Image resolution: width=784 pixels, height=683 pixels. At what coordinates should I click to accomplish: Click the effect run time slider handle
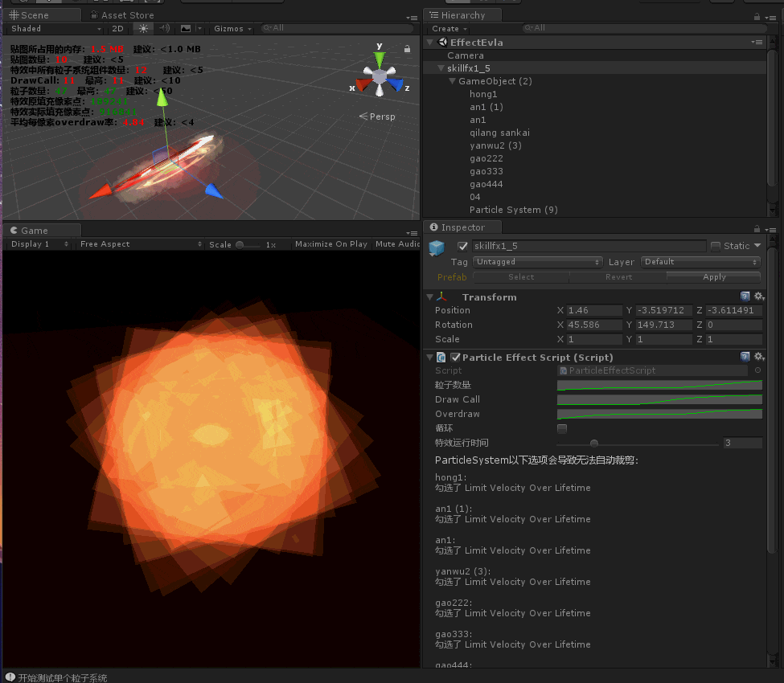[x=594, y=443]
